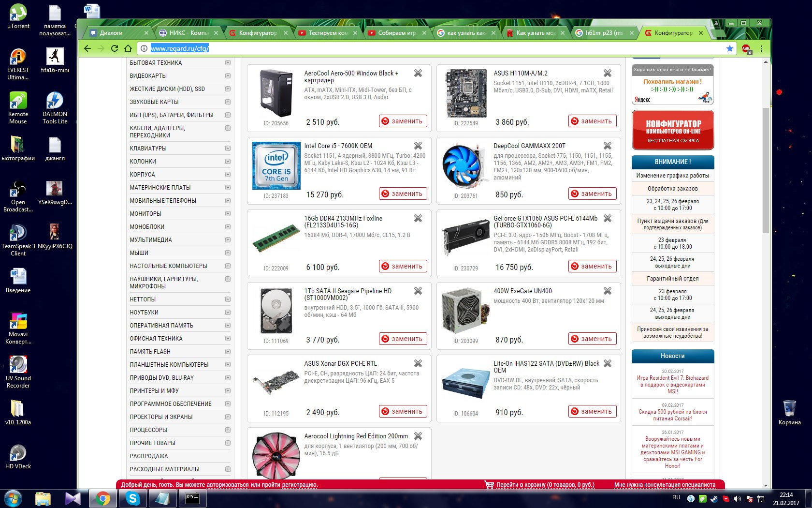The height and width of the screenshot is (508, 812).
Task: Open the Open Broadcaster desktop icon
Action: pyautogui.click(x=18, y=196)
